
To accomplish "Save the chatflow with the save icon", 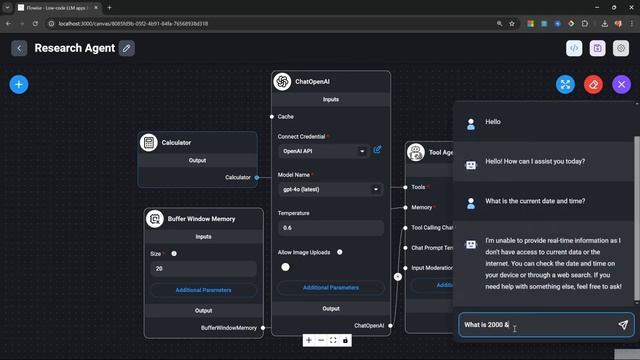I will click(598, 48).
